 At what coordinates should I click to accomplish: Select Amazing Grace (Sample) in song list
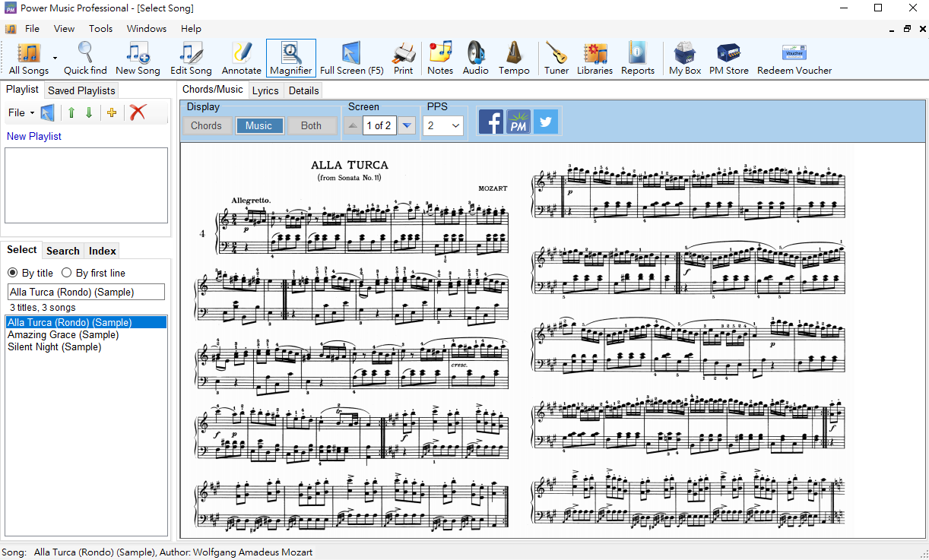click(63, 334)
